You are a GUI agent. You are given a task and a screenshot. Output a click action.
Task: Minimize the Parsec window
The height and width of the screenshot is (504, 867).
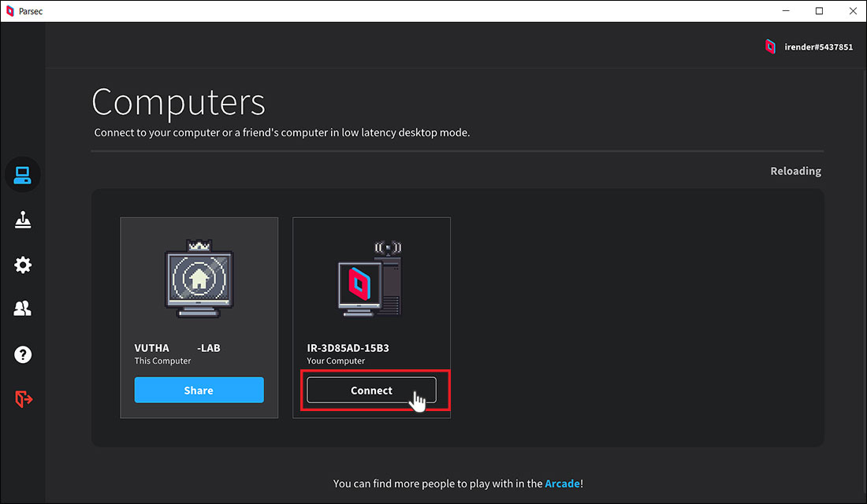pyautogui.click(x=786, y=11)
